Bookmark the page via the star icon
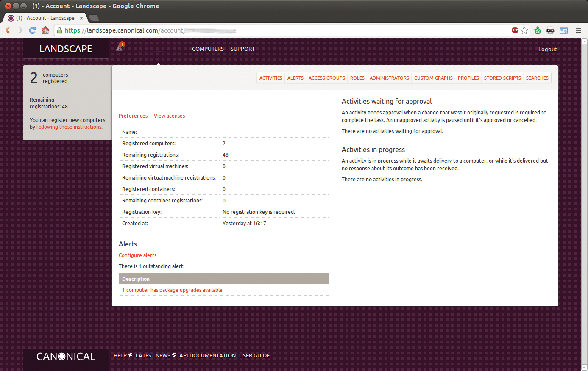Screen dimensions: 588x371 point(524,30)
